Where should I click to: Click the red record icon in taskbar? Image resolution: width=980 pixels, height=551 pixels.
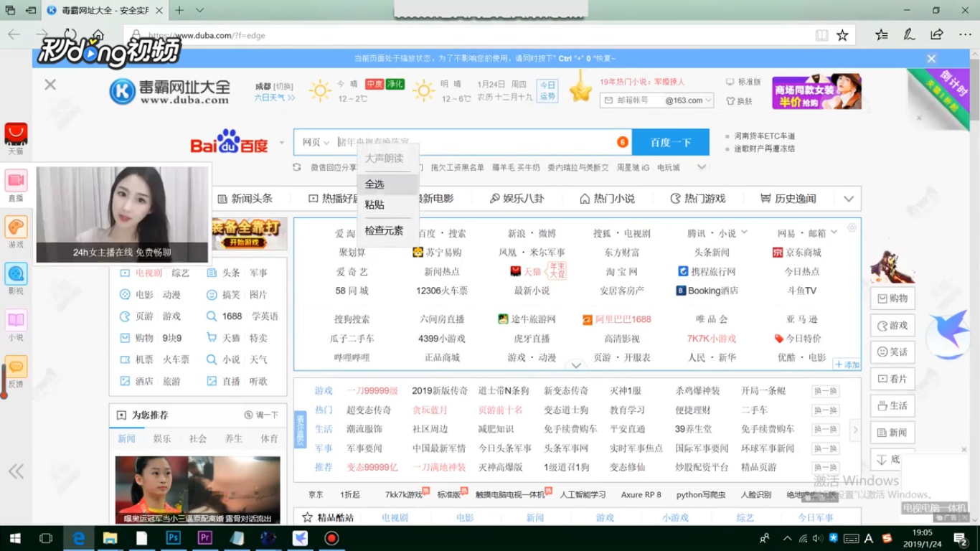(x=331, y=538)
